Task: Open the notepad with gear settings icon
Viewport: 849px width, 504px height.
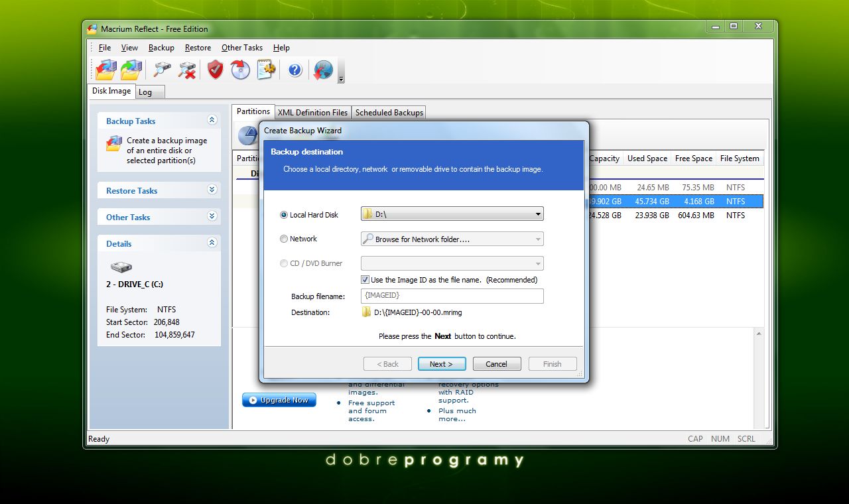Action: [266, 69]
